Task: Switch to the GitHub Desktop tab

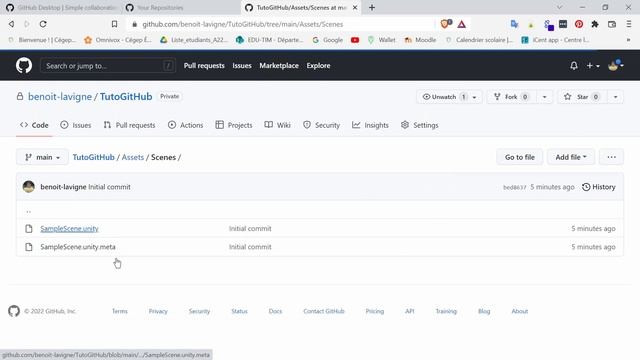Action: 61,7
